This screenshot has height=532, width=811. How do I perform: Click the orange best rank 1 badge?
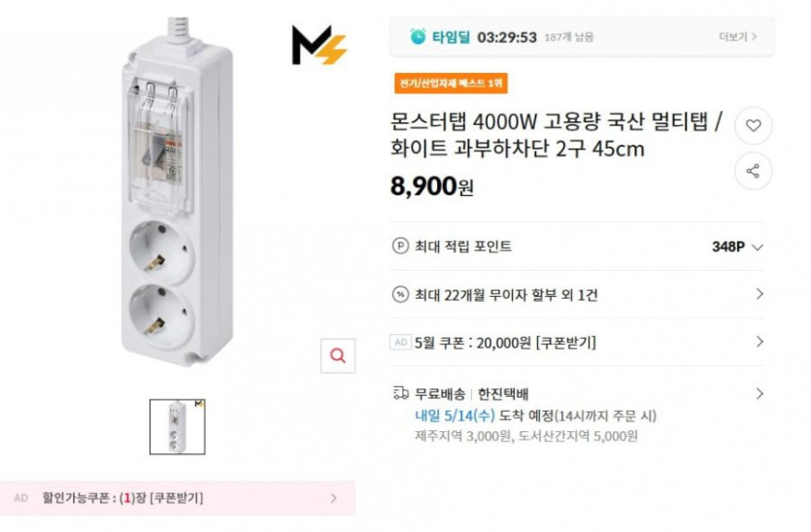click(x=451, y=83)
